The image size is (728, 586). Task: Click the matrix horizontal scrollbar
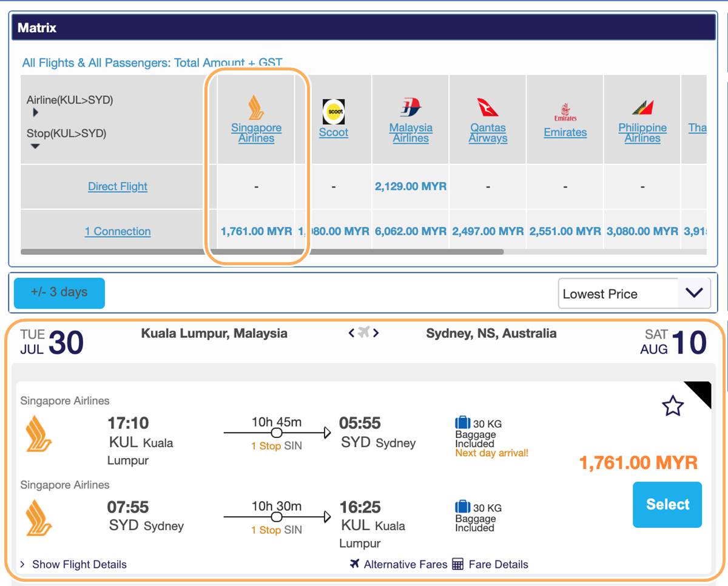[x=262, y=251]
